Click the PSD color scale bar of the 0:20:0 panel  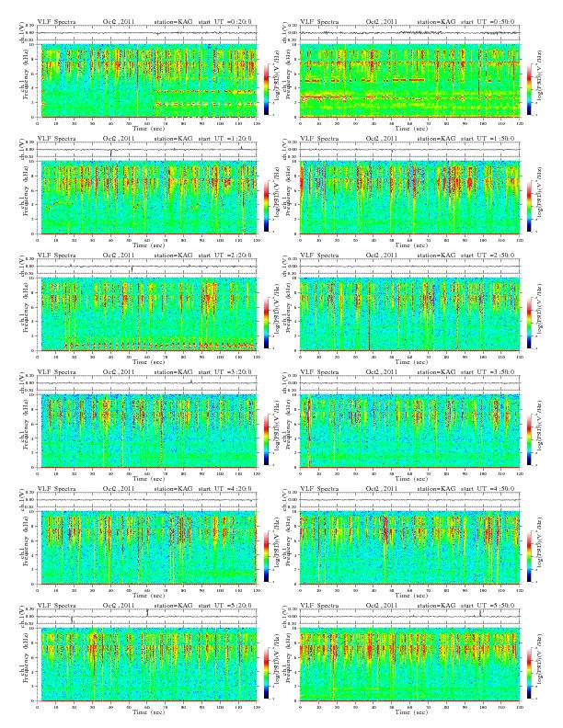point(266,89)
